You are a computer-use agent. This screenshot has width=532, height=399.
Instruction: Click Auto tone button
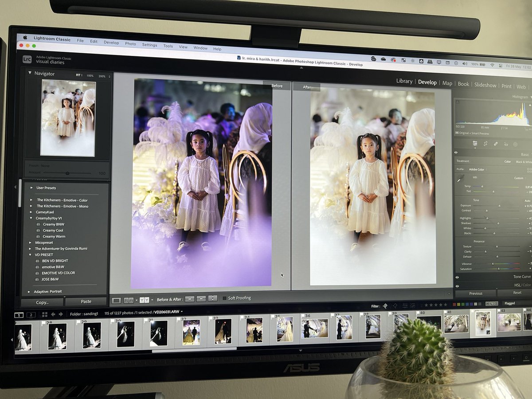527,201
